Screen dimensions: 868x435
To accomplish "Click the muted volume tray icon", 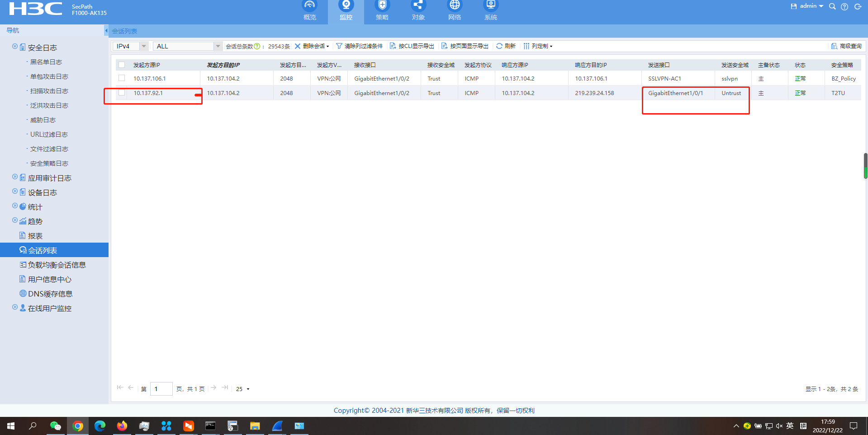I will (x=779, y=426).
